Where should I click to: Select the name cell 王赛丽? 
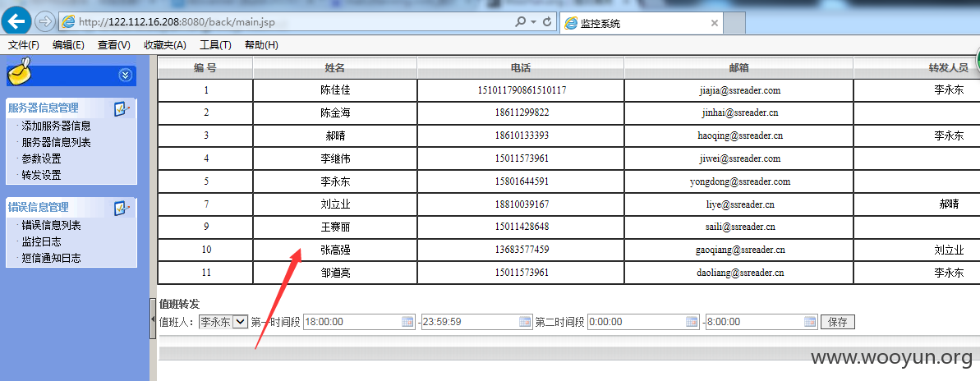pos(336,227)
